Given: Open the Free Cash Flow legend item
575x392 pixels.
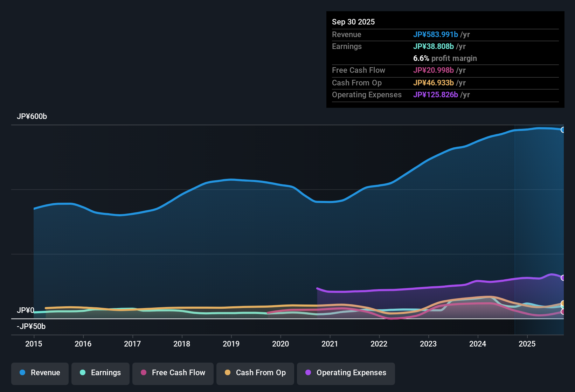Looking at the screenshot, I should click(x=173, y=373).
